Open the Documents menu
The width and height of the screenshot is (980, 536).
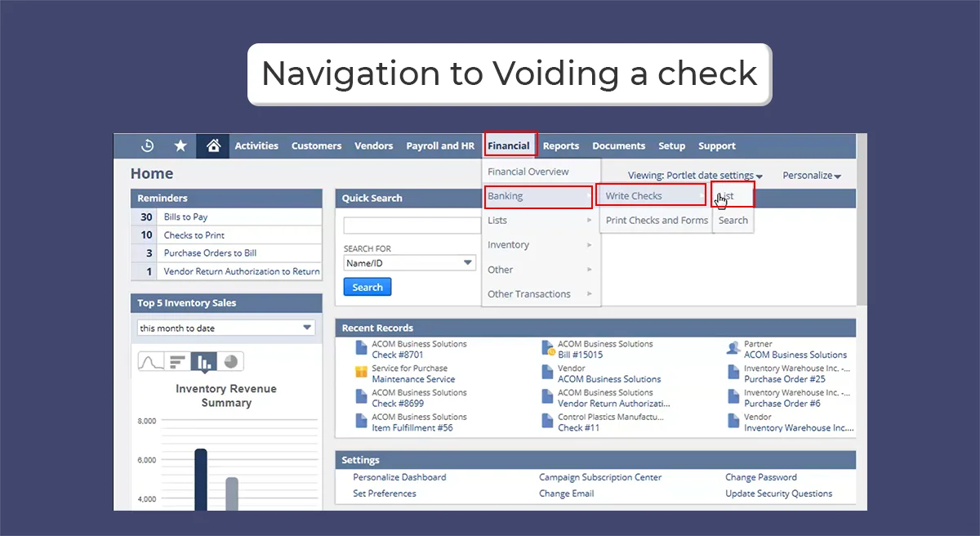[619, 146]
